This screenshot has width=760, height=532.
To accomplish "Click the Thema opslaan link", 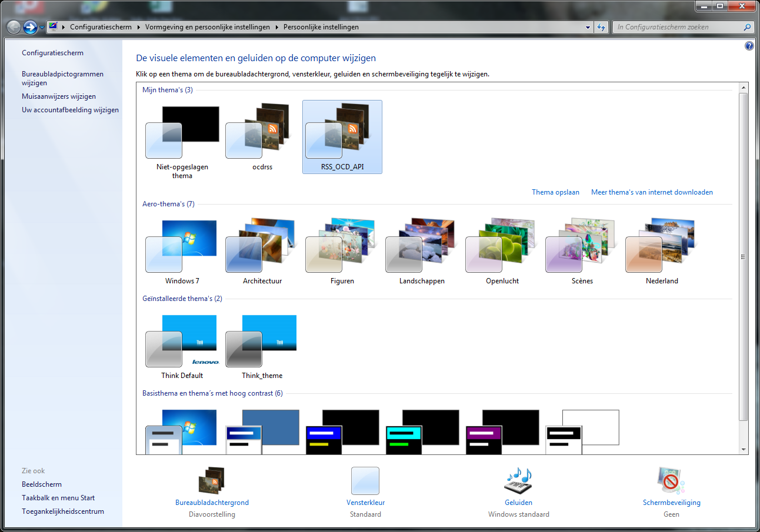I will (x=555, y=192).
